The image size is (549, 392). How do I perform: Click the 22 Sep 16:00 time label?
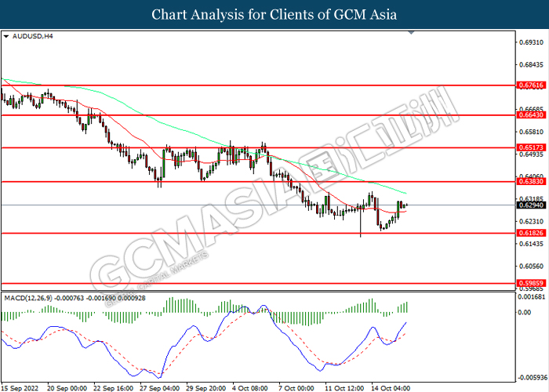tap(114, 388)
